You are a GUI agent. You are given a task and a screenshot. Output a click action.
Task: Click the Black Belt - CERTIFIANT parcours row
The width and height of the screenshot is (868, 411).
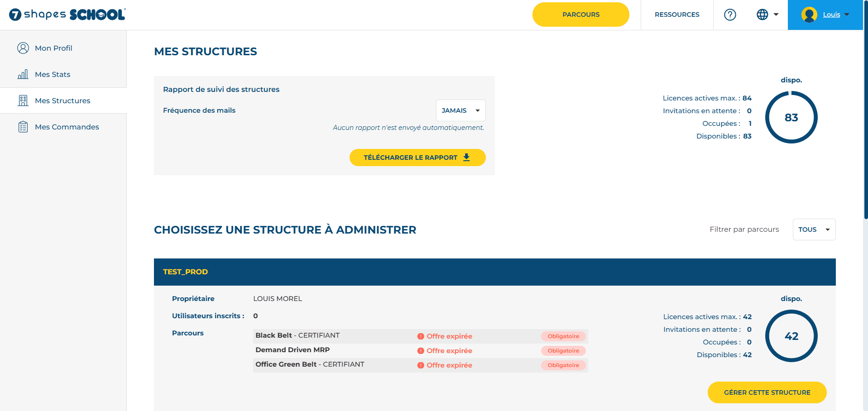(x=421, y=336)
